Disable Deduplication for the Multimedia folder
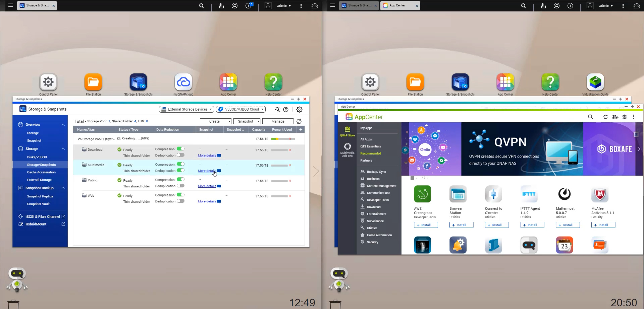Screen dimensions: 644x309 181,171
